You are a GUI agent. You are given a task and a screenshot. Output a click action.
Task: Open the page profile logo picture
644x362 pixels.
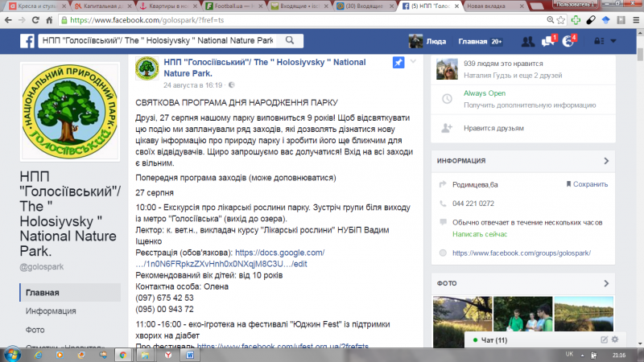point(70,111)
